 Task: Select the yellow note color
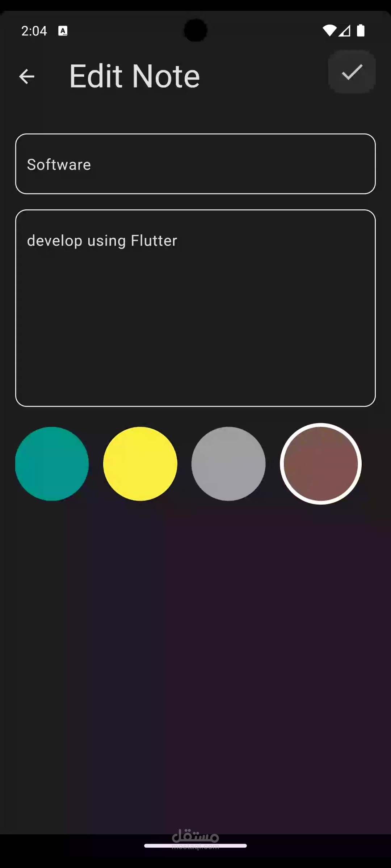(x=140, y=464)
